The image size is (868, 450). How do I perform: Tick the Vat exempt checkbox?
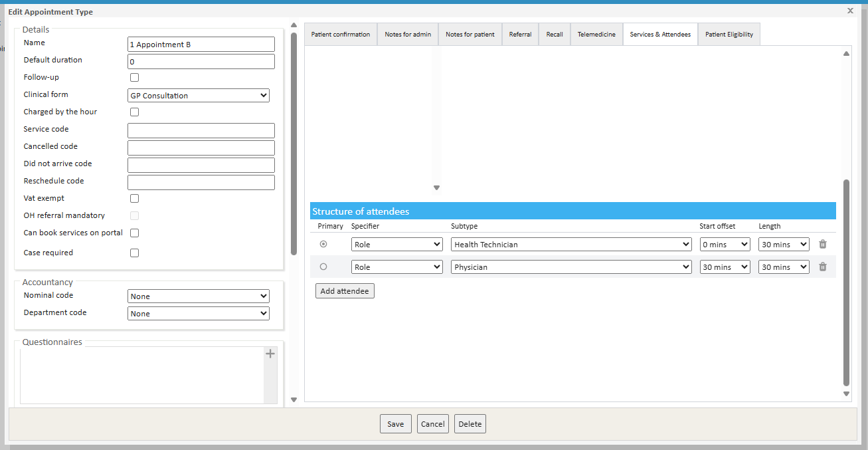click(x=135, y=199)
